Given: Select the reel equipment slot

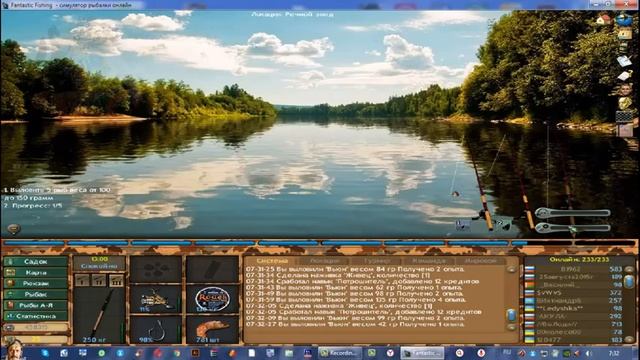Looking at the screenshot, I should 156,299.
